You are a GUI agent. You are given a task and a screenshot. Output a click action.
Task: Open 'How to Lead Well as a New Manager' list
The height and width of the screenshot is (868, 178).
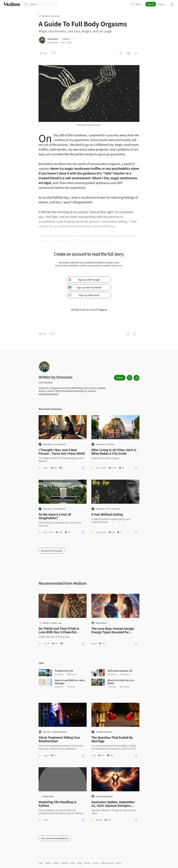click(x=70, y=682)
